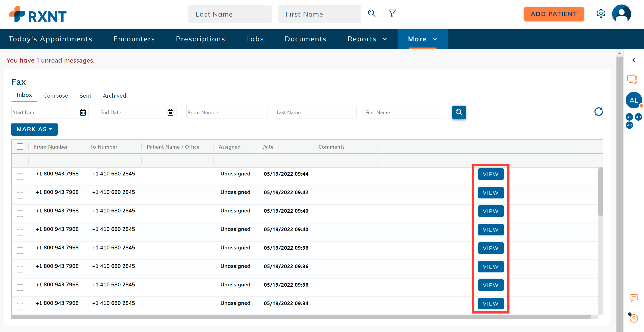View the fax received at 09:42
The width and height of the screenshot is (644, 332).
click(491, 193)
